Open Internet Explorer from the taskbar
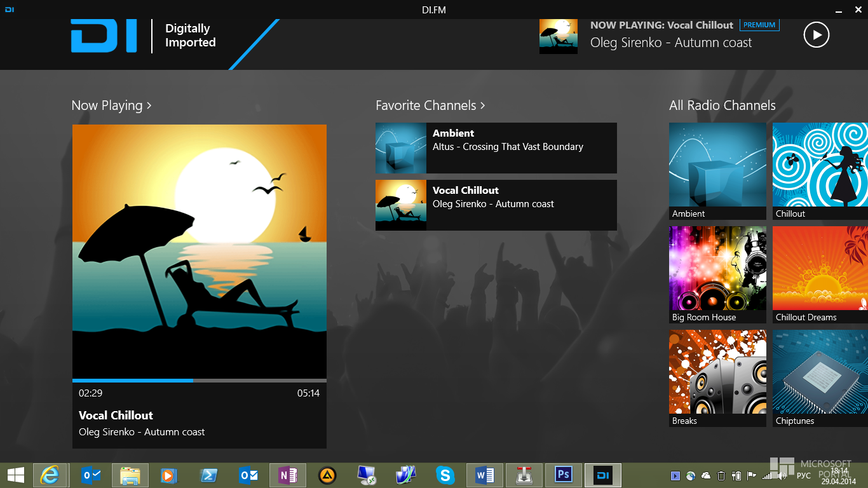 pos(50,475)
